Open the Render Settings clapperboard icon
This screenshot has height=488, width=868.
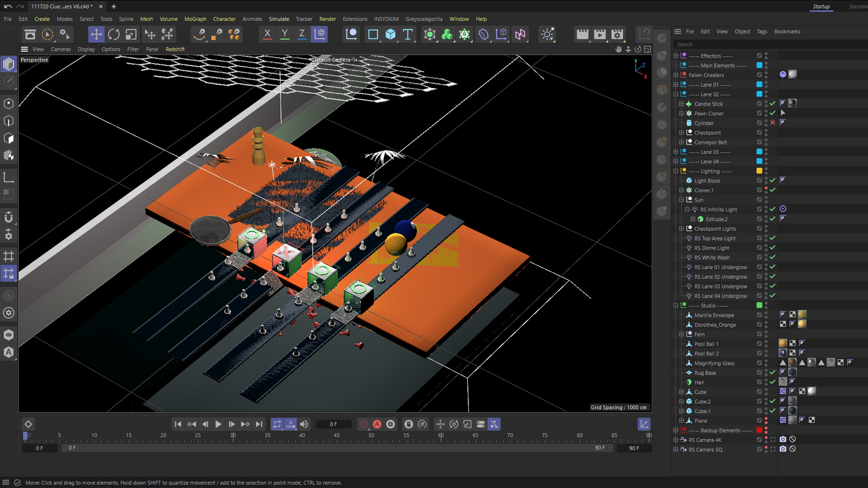click(x=617, y=34)
